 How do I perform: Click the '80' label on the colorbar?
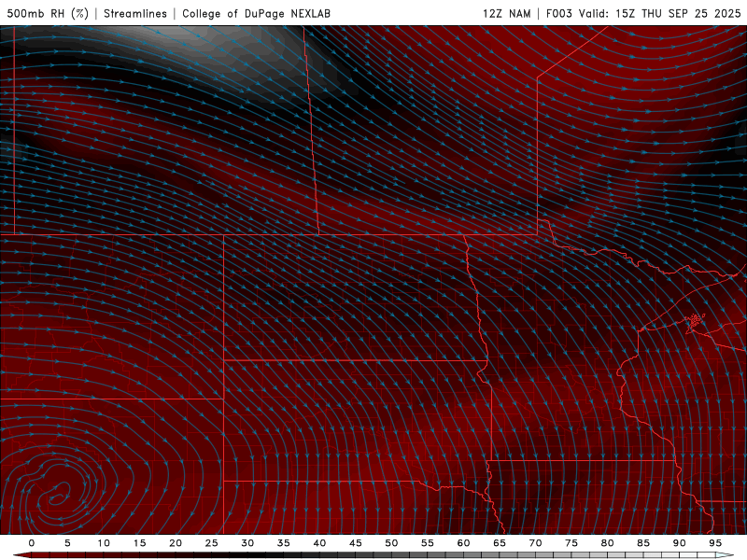607,543
